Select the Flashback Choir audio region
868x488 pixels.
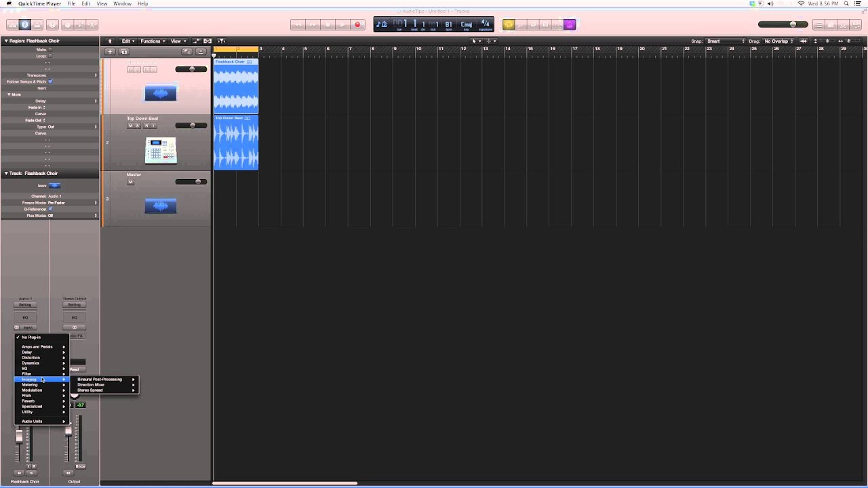click(x=236, y=85)
